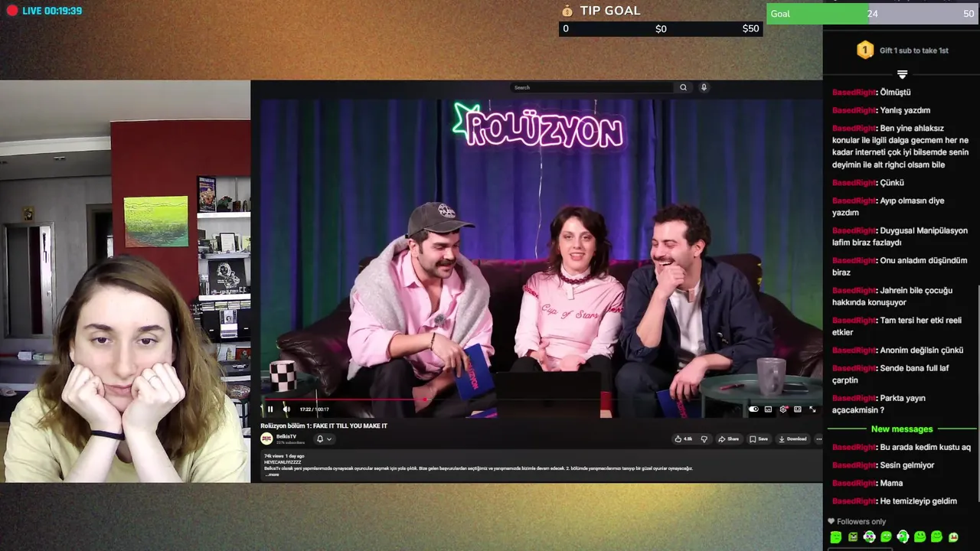Collapse the leaderboard with the chevron-lines icon

pyautogui.click(x=902, y=74)
